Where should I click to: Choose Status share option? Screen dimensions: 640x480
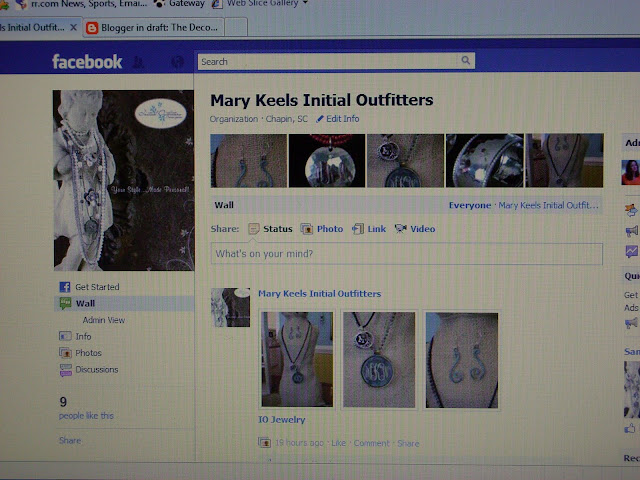[278, 229]
